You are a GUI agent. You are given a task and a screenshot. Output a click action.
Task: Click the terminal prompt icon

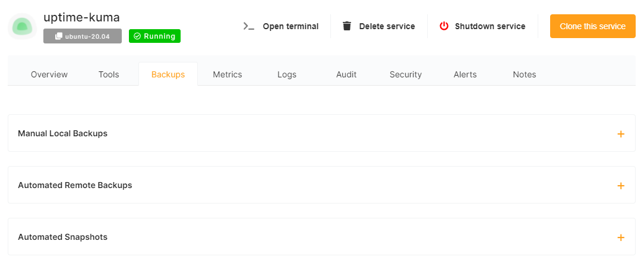pyautogui.click(x=249, y=26)
